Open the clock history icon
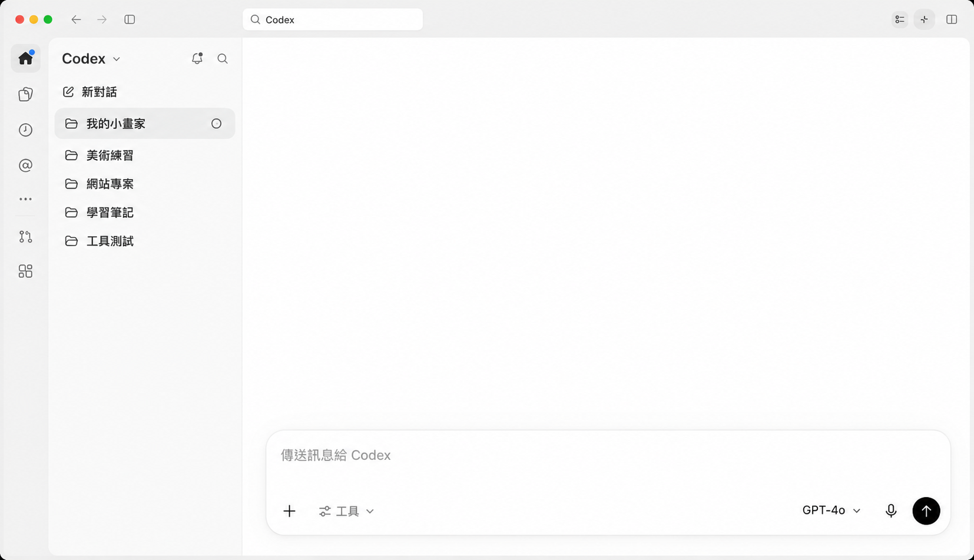 pyautogui.click(x=25, y=130)
